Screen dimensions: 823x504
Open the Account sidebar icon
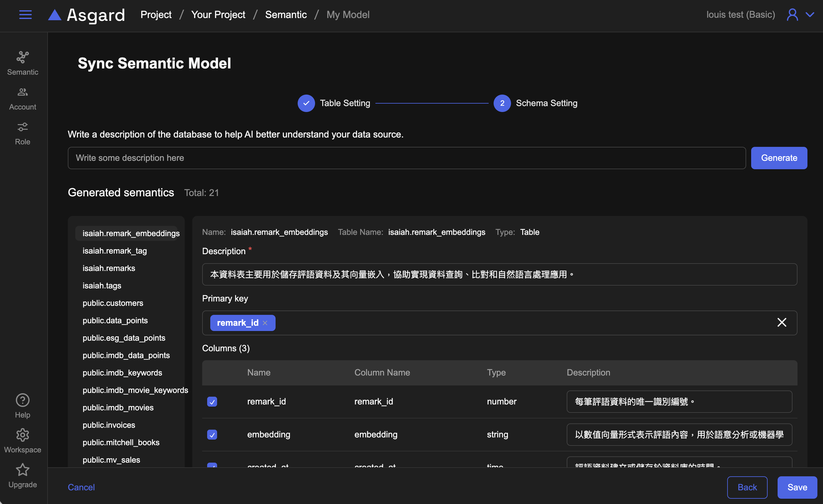(22, 92)
